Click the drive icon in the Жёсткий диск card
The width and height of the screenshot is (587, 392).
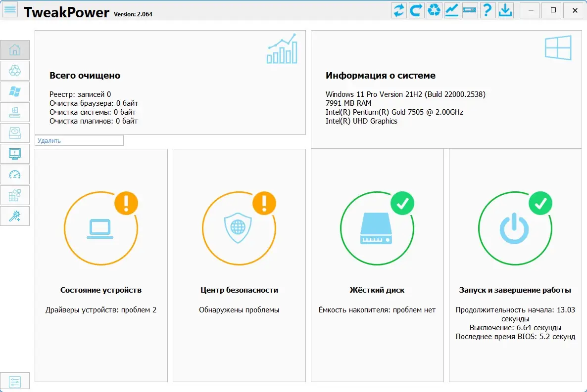(376, 228)
